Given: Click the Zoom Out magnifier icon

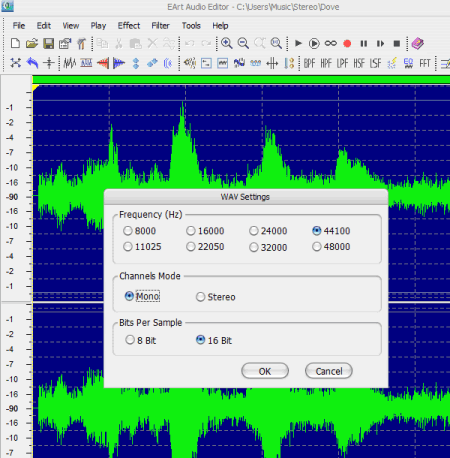Looking at the screenshot, I should point(243,43).
